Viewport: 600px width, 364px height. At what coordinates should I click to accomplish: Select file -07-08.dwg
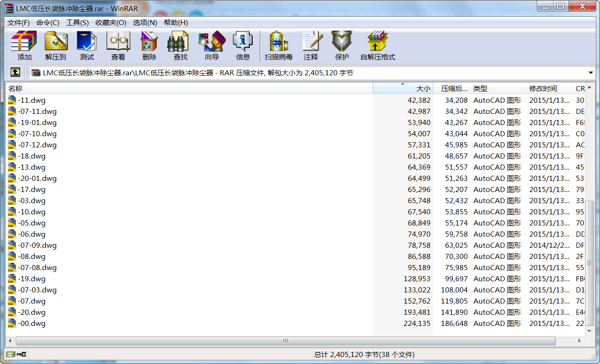tap(37, 267)
